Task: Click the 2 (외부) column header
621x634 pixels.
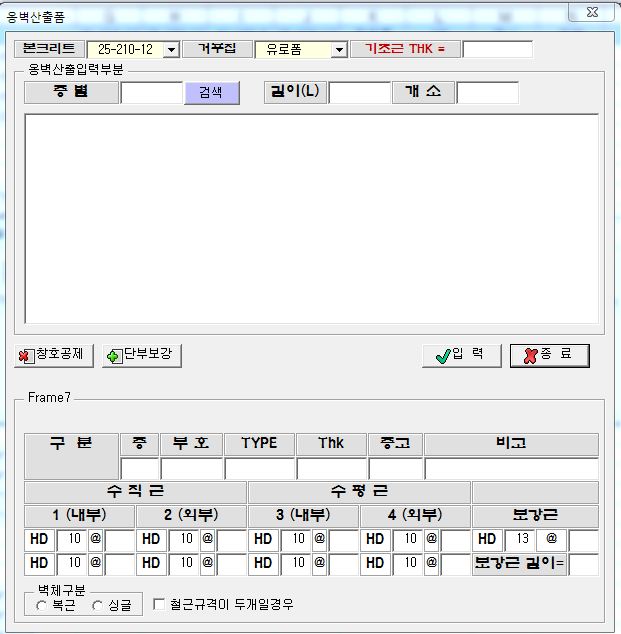Action: (191, 516)
